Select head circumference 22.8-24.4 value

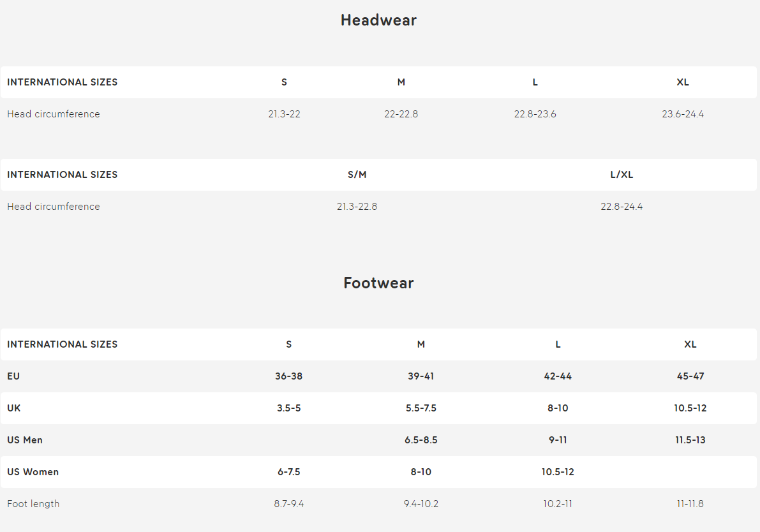click(622, 207)
